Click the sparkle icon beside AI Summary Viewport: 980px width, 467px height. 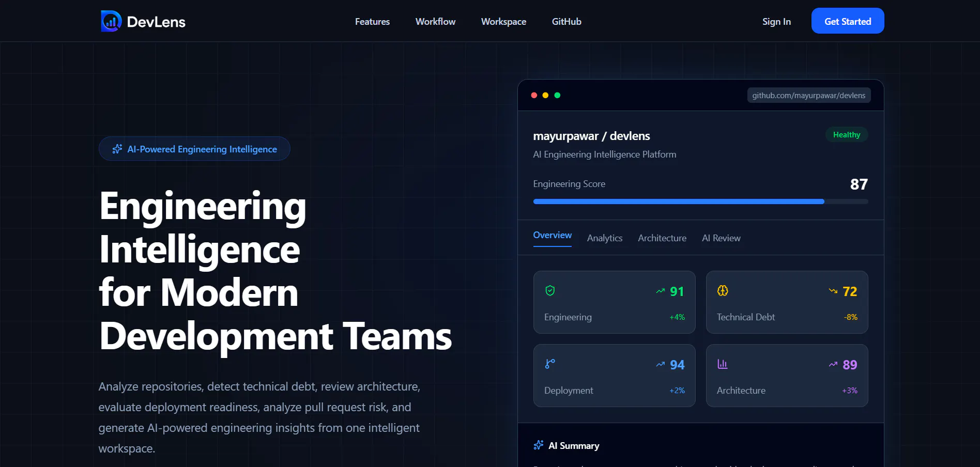(539, 445)
